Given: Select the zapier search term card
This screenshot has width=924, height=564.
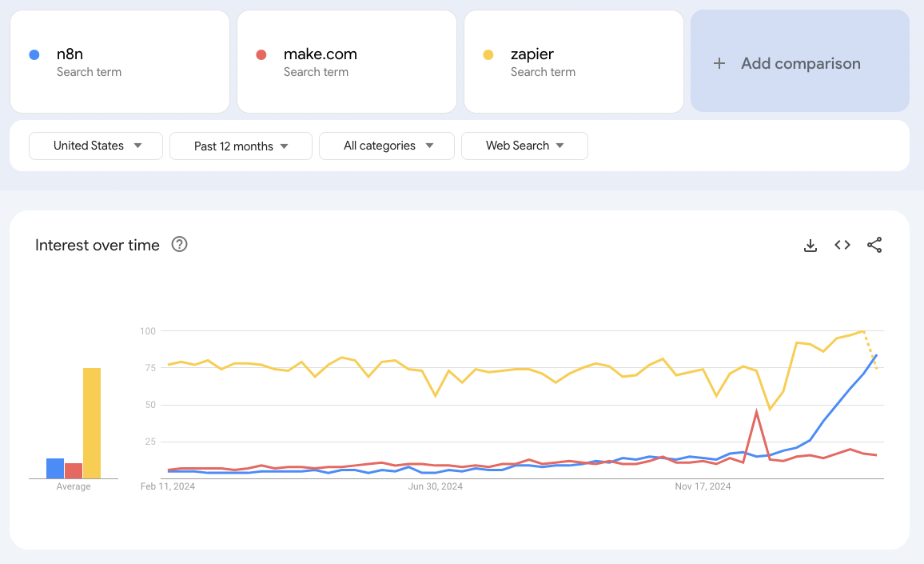Looking at the screenshot, I should 573,62.
